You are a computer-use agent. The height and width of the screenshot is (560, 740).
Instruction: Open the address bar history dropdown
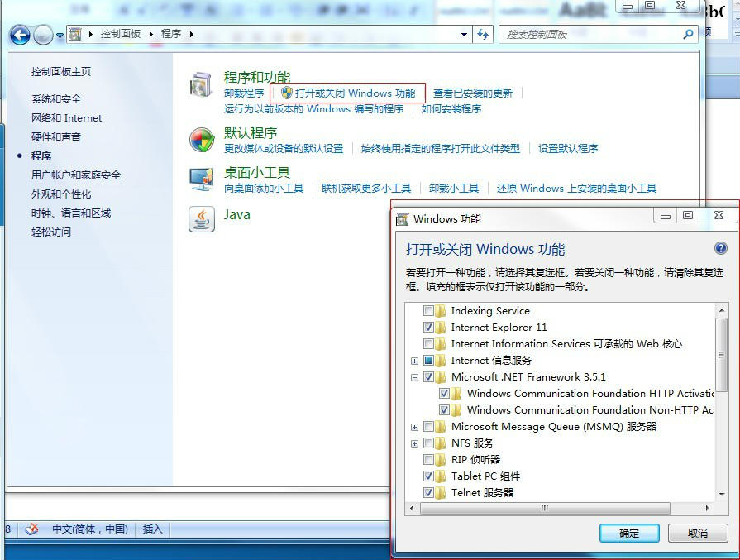464,35
